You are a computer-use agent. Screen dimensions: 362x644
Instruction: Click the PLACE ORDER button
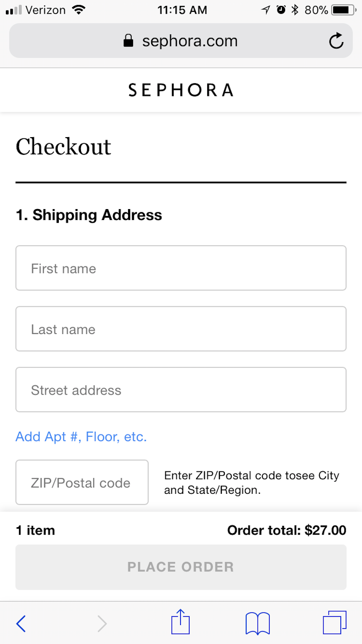(x=181, y=567)
